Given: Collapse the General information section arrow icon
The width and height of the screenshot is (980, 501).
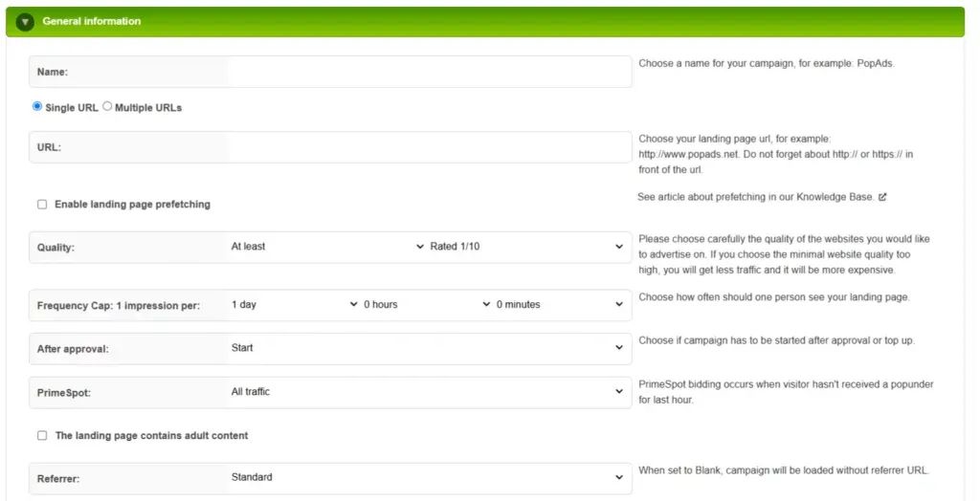Looking at the screenshot, I should (25, 22).
